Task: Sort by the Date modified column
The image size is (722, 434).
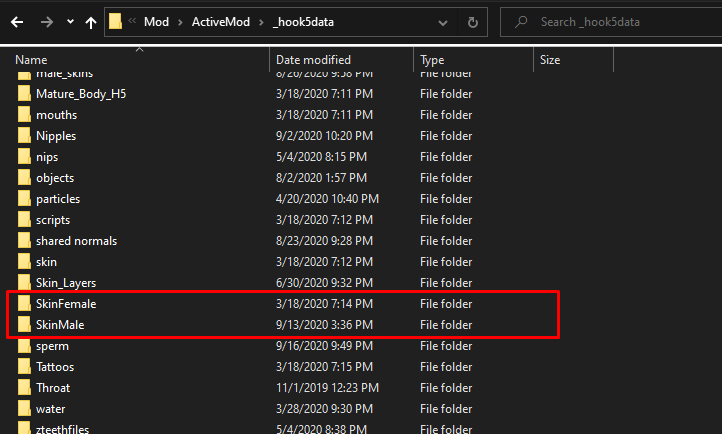Action: click(313, 60)
